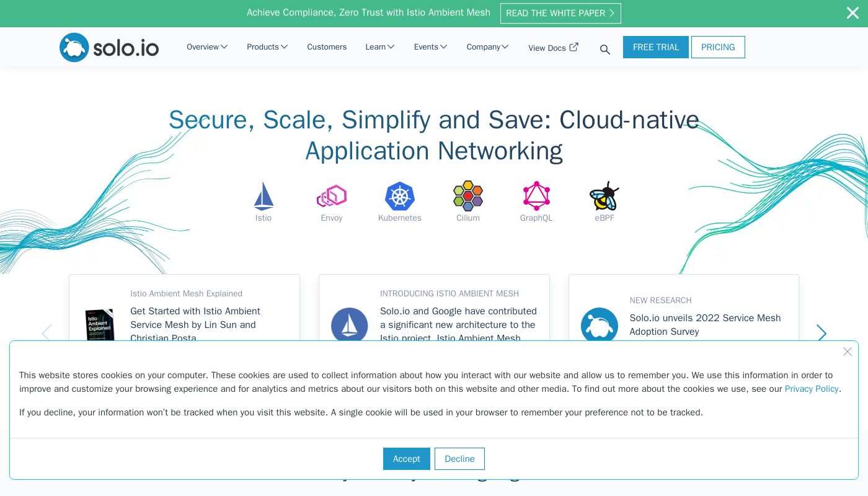
Task: Dismiss the cookie notice with the X
Action: click(848, 352)
